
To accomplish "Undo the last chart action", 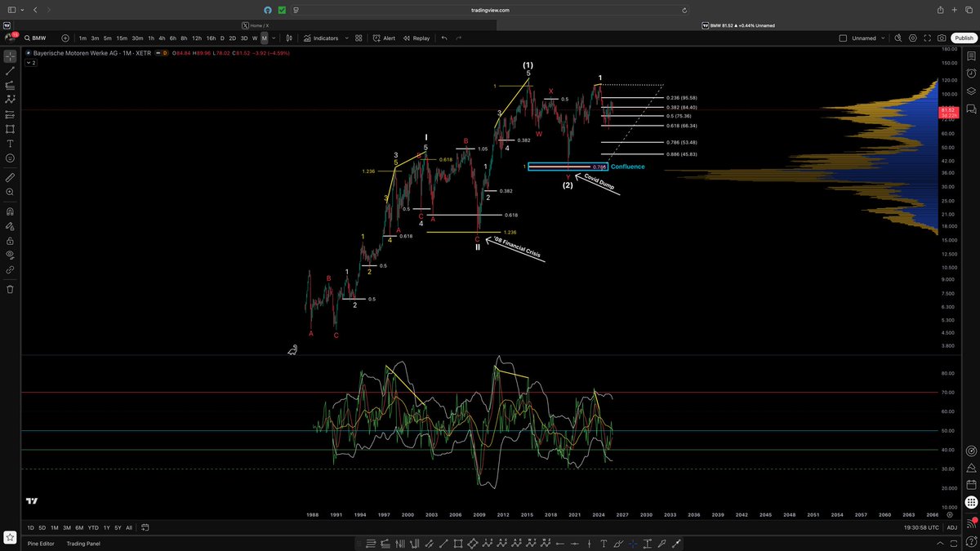I will 444,38.
